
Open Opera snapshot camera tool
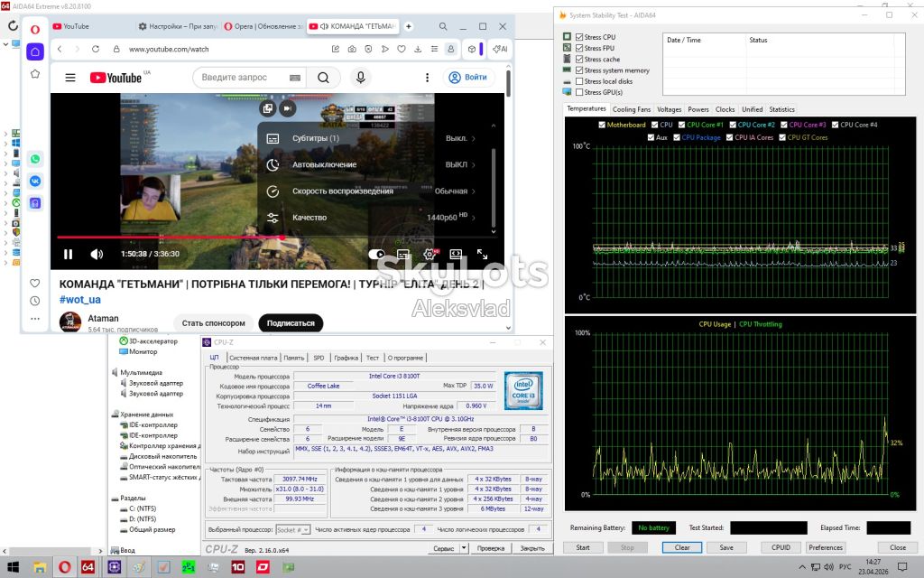352,49
